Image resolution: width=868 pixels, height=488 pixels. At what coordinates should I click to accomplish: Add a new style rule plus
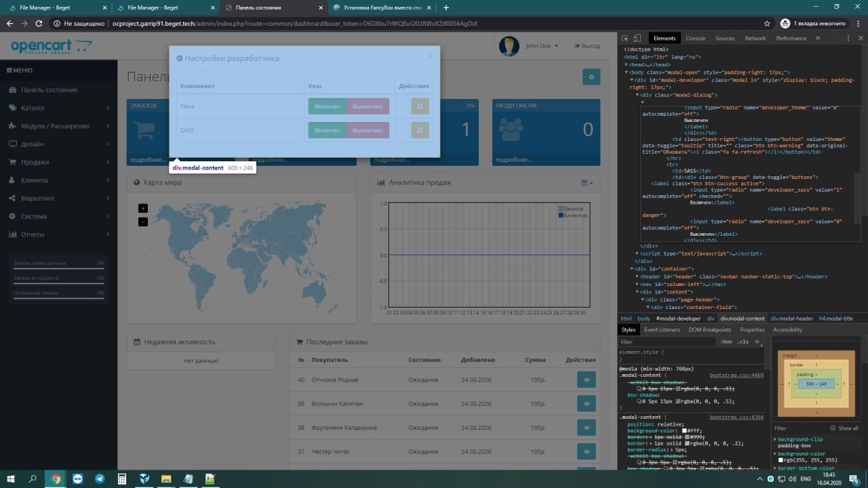(x=758, y=342)
